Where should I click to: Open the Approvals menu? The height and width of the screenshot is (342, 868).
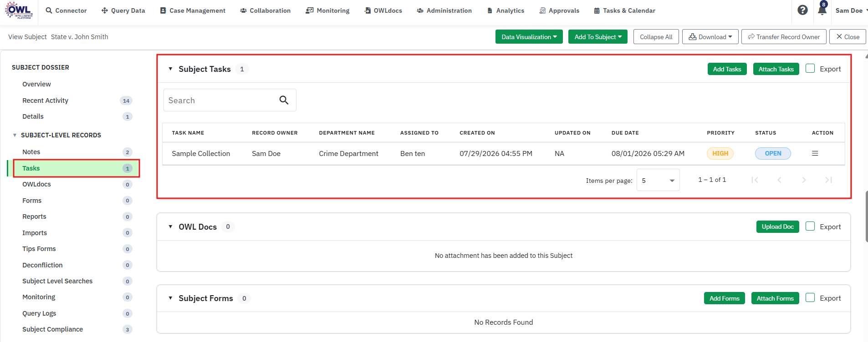click(559, 10)
